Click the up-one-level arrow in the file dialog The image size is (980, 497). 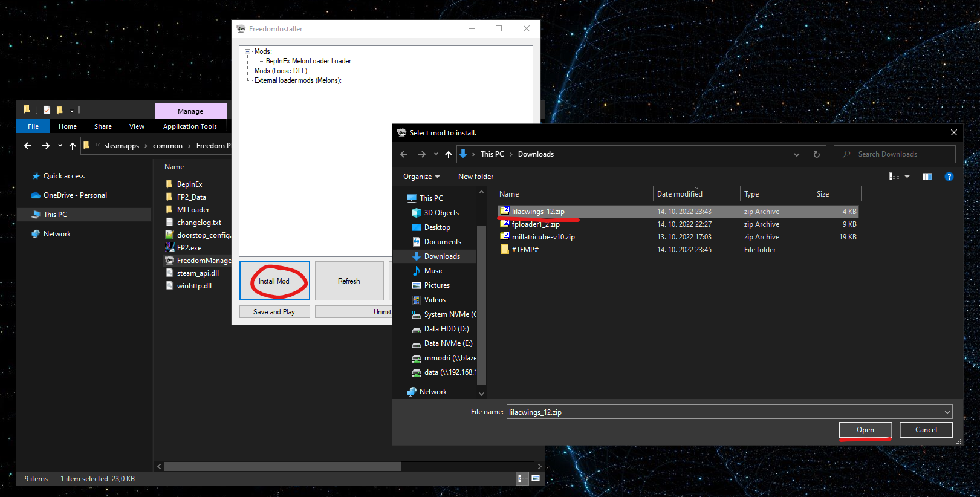(448, 154)
